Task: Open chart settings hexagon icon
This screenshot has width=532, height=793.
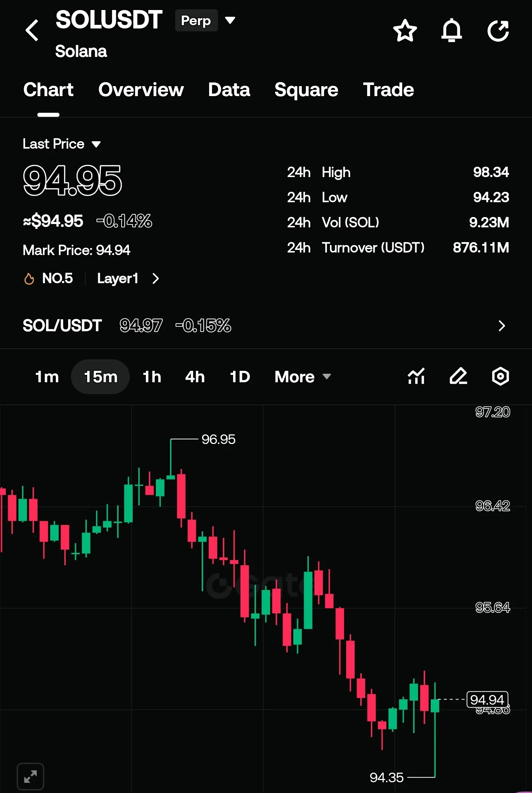Action: pos(501,377)
